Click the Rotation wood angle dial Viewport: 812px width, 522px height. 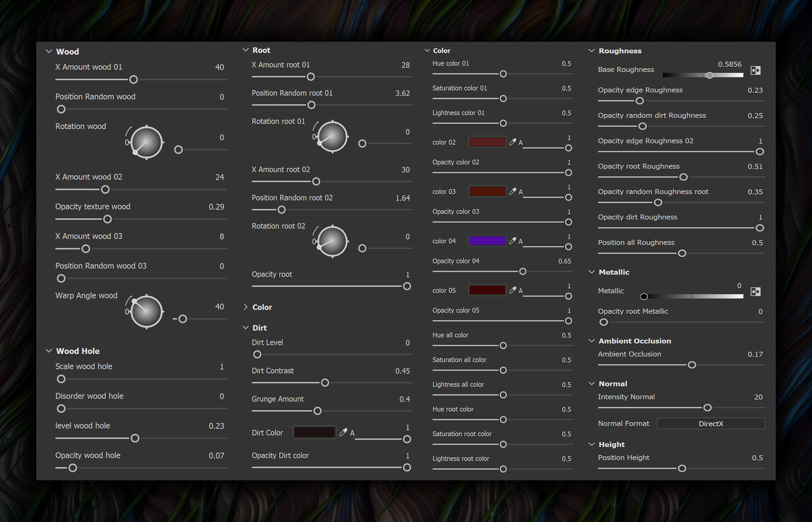click(146, 142)
